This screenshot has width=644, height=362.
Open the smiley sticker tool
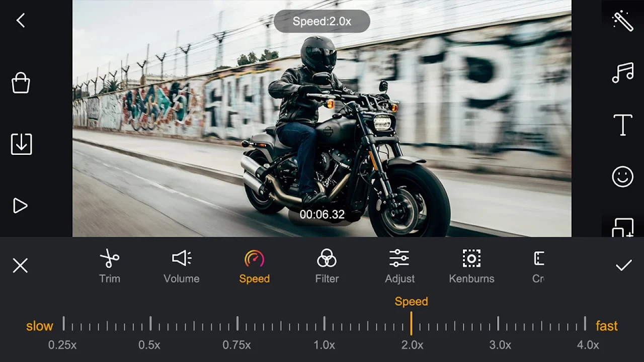click(x=622, y=177)
